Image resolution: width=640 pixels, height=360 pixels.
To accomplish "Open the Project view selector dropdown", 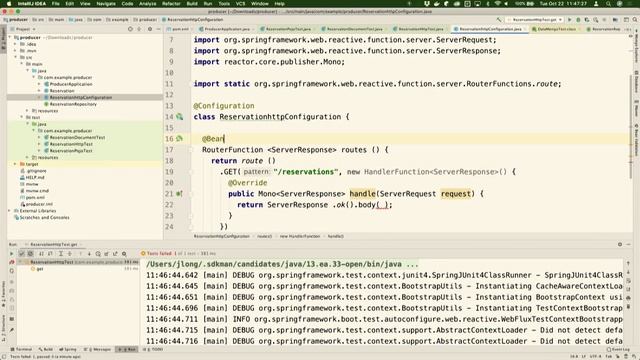I will (23, 29).
